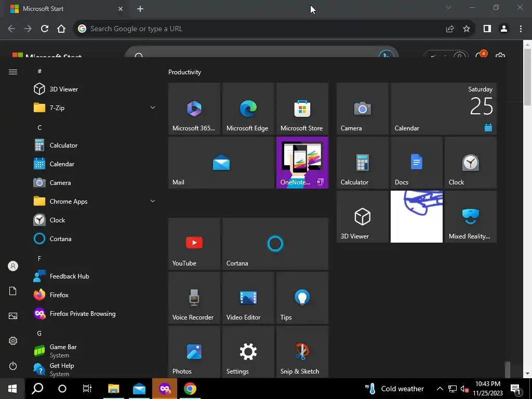
Task: Open the Cortana tile
Action: coord(275,244)
